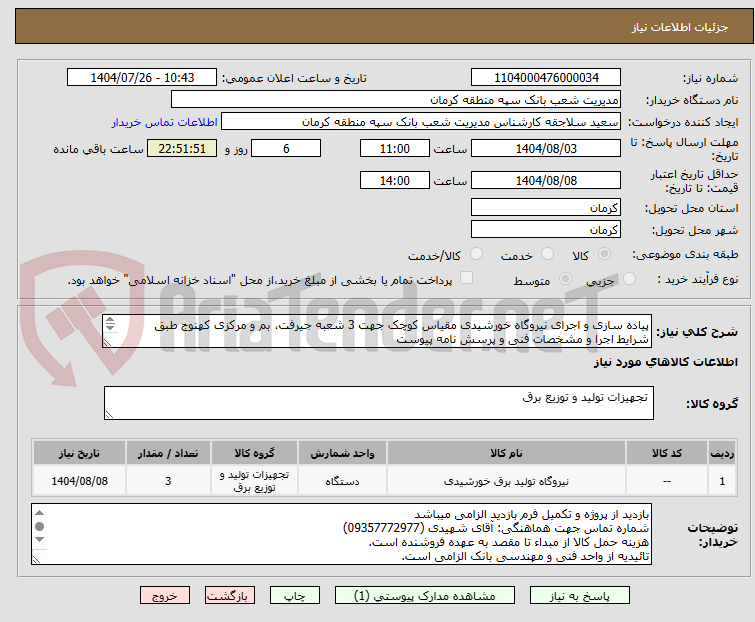Screen dimensions: 755x622
Task: Click the ردیف column header
Action: pos(722,453)
